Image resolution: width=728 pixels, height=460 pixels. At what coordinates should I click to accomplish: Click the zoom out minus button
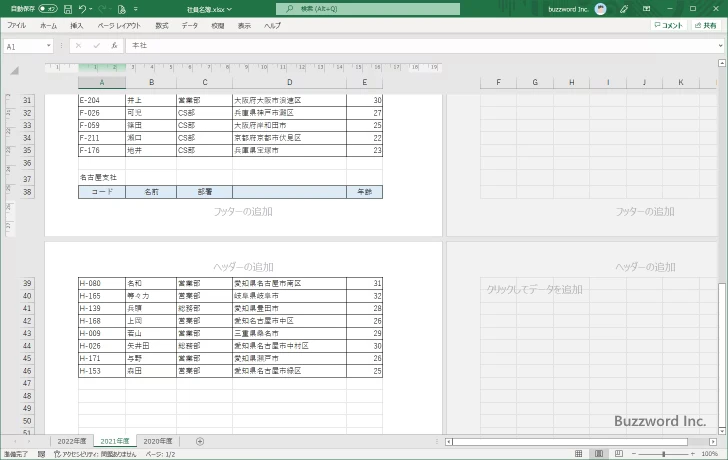[x=634, y=454]
